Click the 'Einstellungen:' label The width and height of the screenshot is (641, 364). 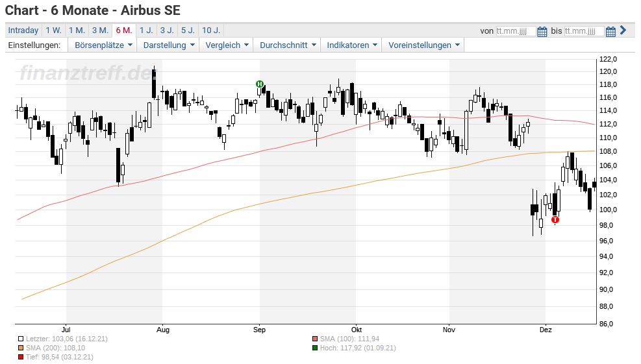[34, 45]
